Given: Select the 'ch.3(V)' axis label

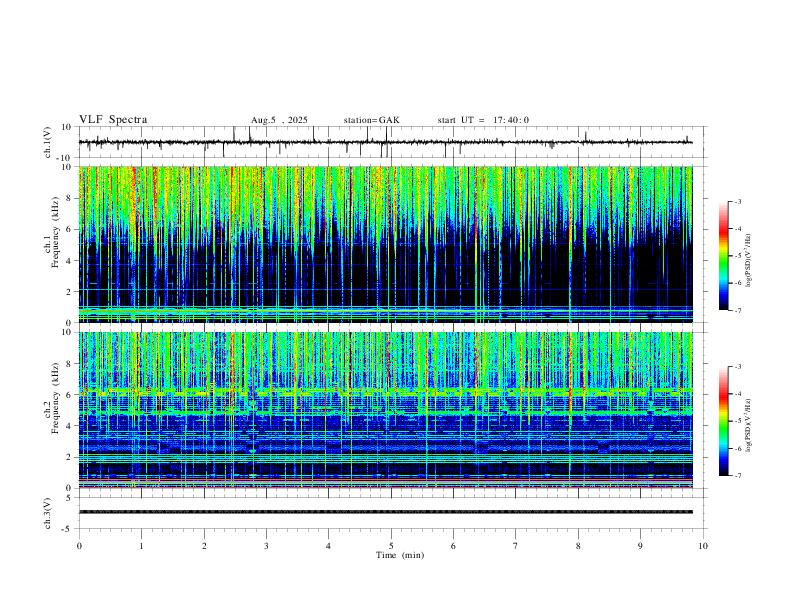Looking at the screenshot, I should pos(47,513).
